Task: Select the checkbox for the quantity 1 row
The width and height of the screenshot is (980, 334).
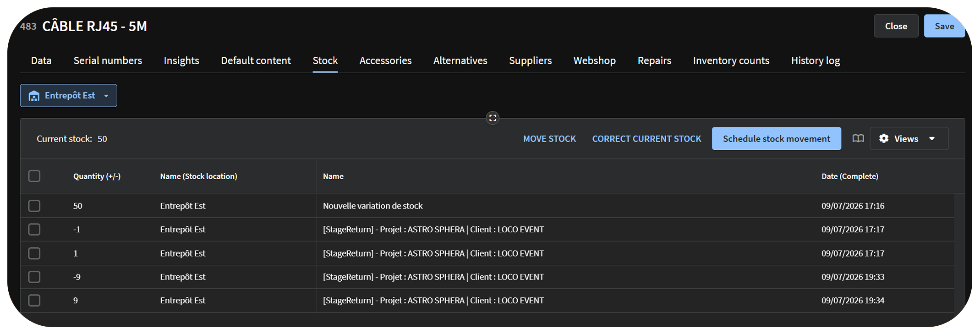Action: 34,253
